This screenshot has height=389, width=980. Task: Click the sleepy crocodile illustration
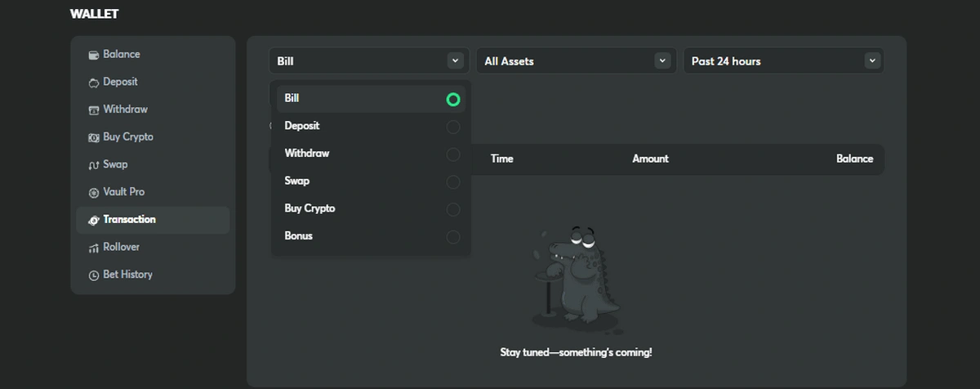[576, 279]
